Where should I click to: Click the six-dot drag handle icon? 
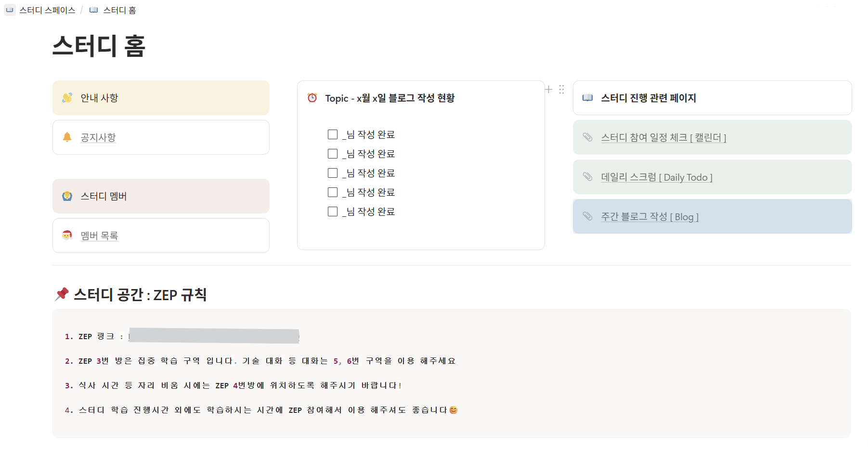pos(561,89)
